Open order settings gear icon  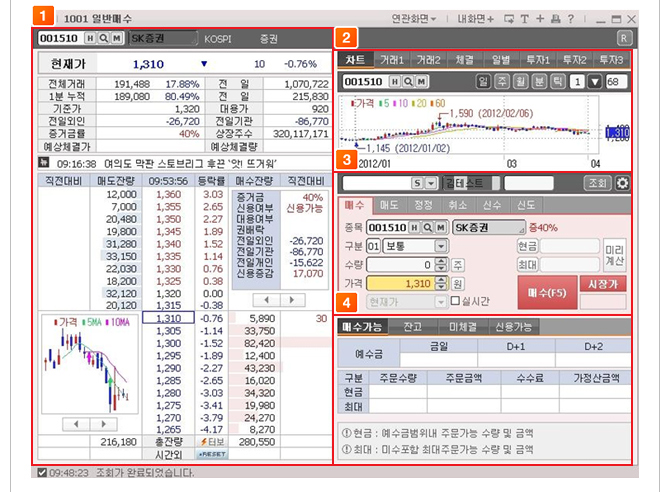pos(622,183)
